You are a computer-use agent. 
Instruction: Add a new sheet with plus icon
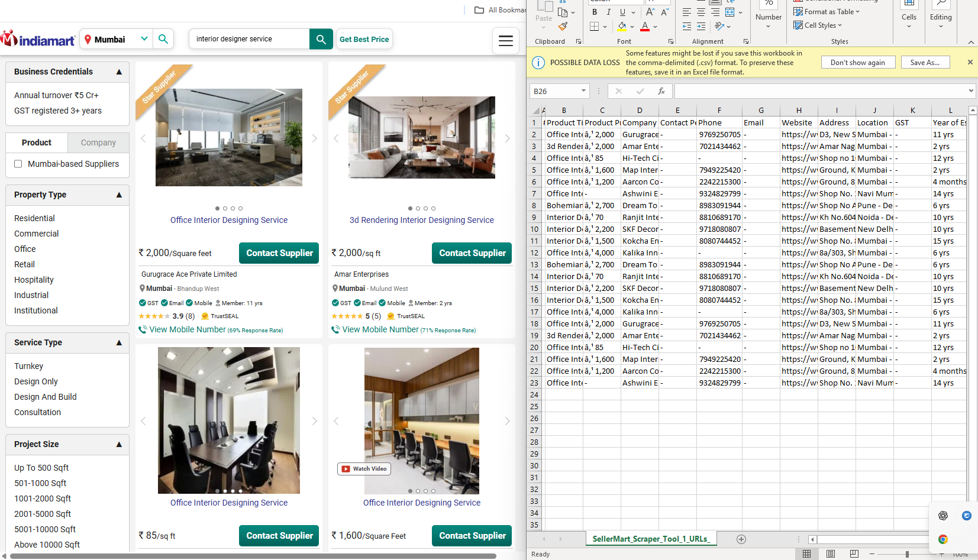click(x=741, y=539)
